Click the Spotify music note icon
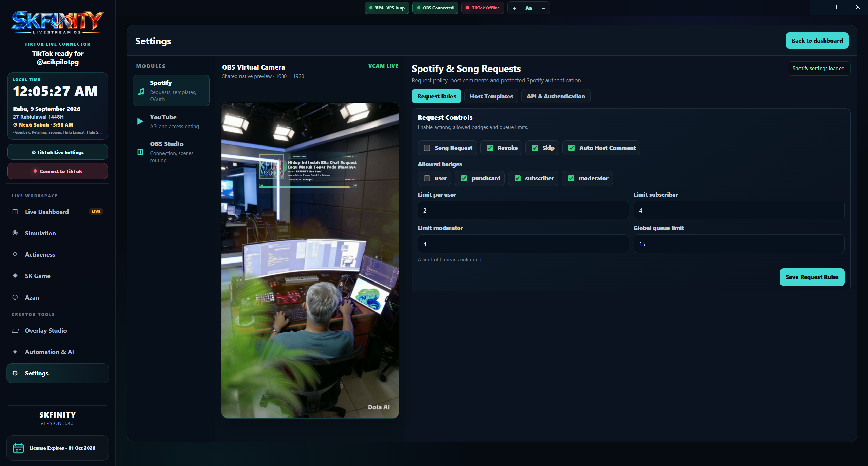This screenshot has height=466, width=868. click(x=141, y=91)
